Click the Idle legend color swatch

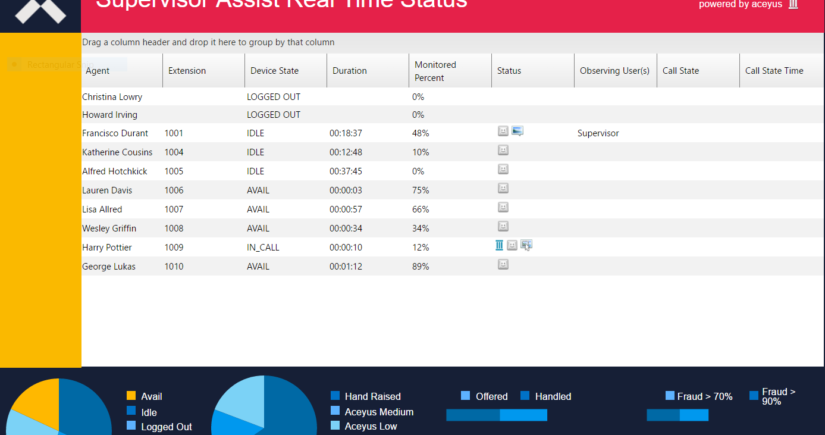click(x=131, y=411)
